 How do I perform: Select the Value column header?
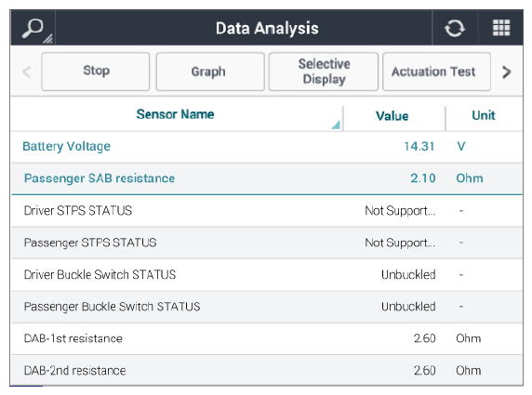392,116
